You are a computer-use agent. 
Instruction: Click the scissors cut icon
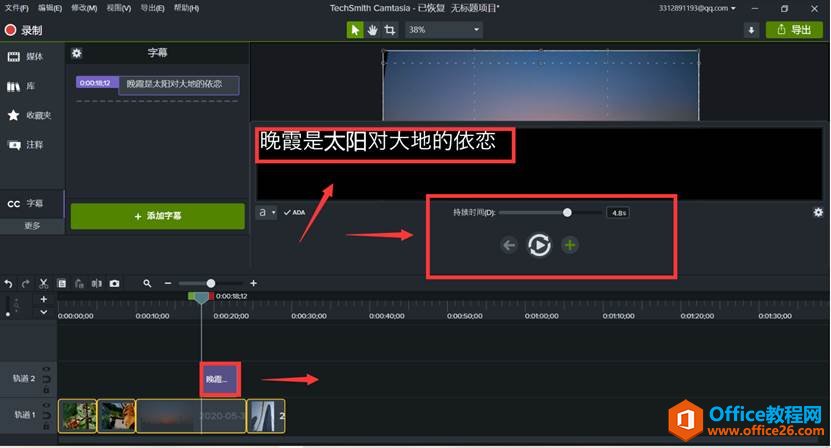43,284
